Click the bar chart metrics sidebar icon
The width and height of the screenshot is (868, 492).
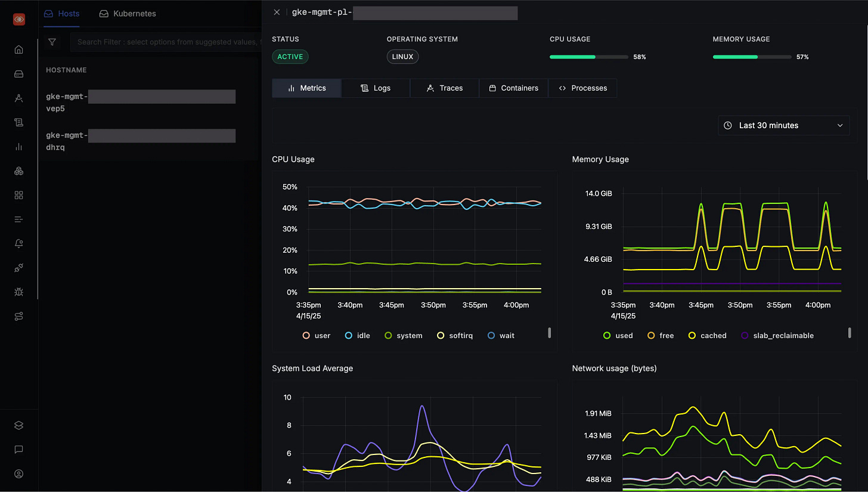[18, 147]
